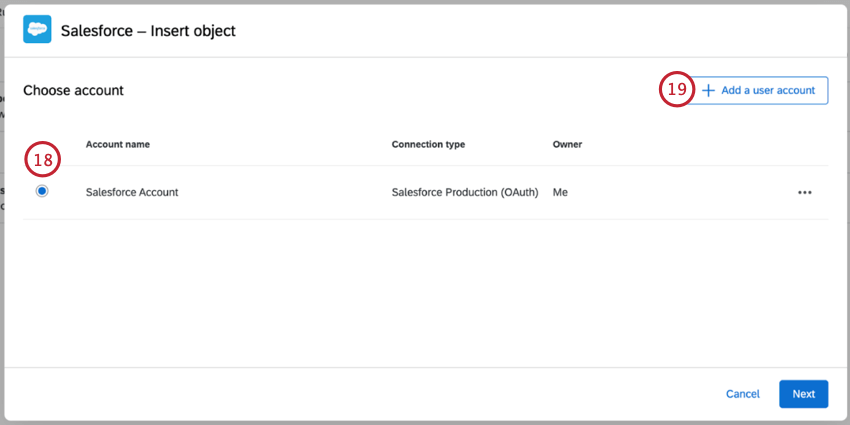Click the Next button
The image size is (850, 425).
tap(803, 394)
